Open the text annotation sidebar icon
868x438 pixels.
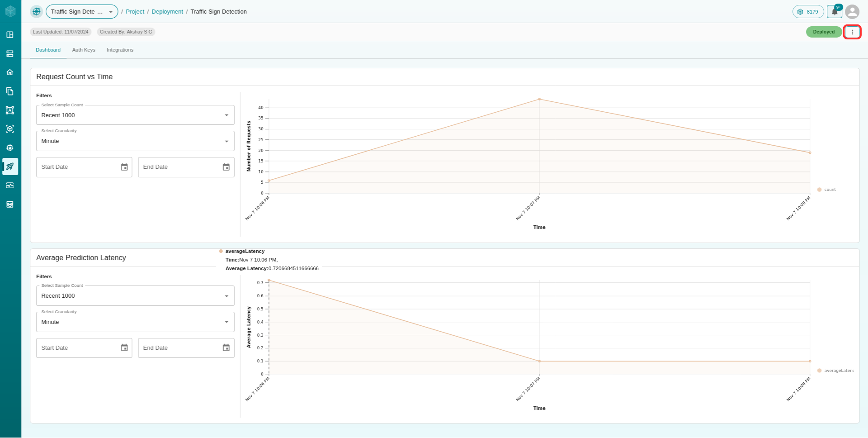click(10, 110)
